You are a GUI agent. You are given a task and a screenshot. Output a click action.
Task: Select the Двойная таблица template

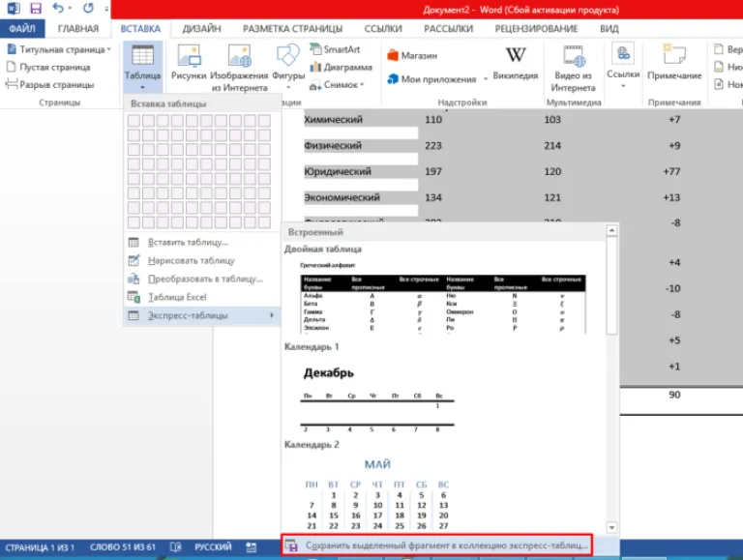pyautogui.click(x=442, y=298)
